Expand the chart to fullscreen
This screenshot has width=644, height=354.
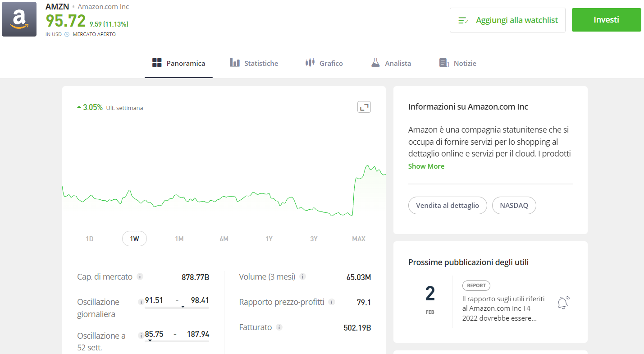tap(364, 107)
